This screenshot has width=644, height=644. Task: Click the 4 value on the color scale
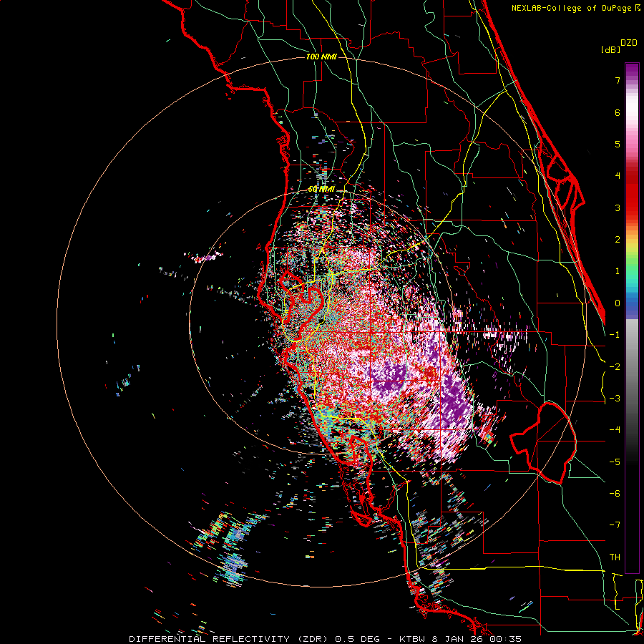[618, 176]
